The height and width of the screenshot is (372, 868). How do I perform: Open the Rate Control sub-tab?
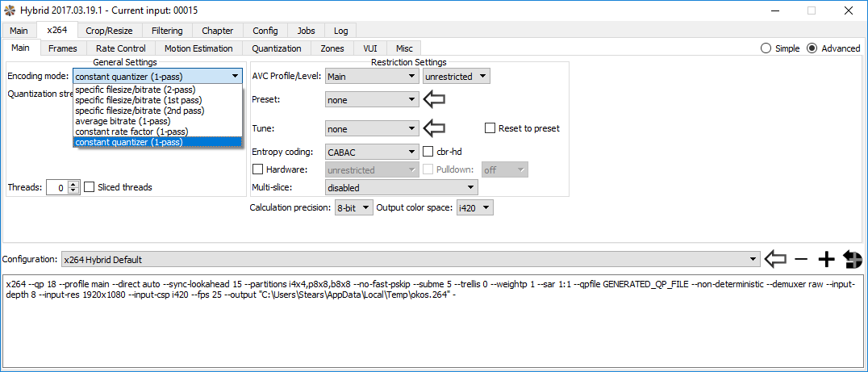click(120, 48)
